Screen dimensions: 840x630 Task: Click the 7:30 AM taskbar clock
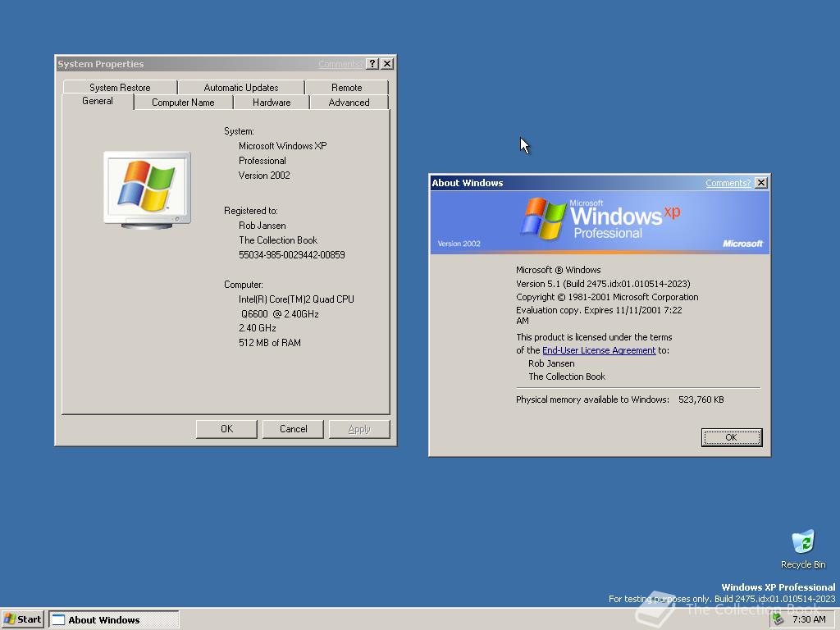click(x=809, y=619)
